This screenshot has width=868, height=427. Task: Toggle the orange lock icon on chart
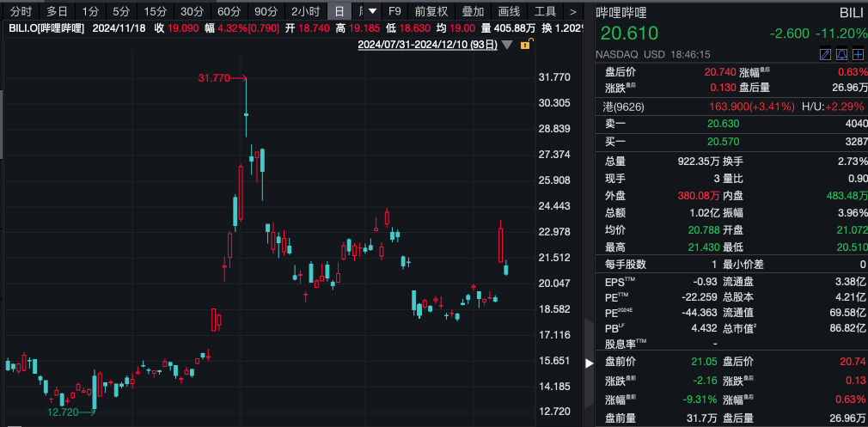[524, 44]
